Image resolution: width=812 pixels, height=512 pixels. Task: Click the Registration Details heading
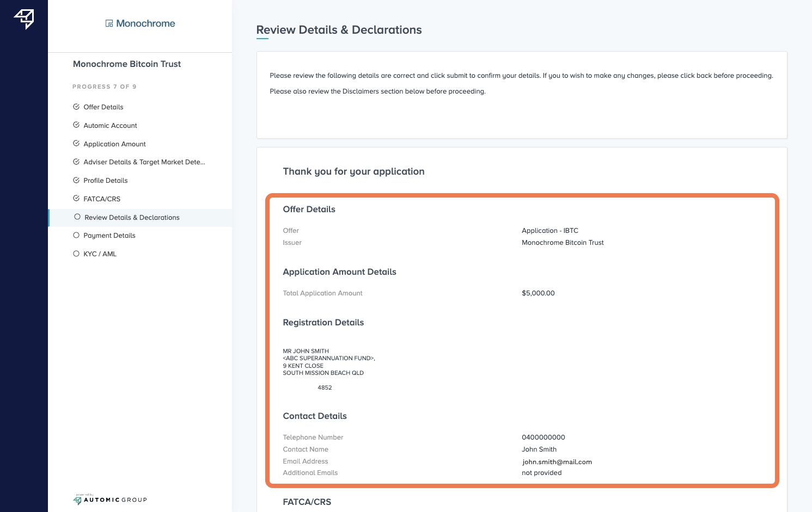[x=323, y=323]
